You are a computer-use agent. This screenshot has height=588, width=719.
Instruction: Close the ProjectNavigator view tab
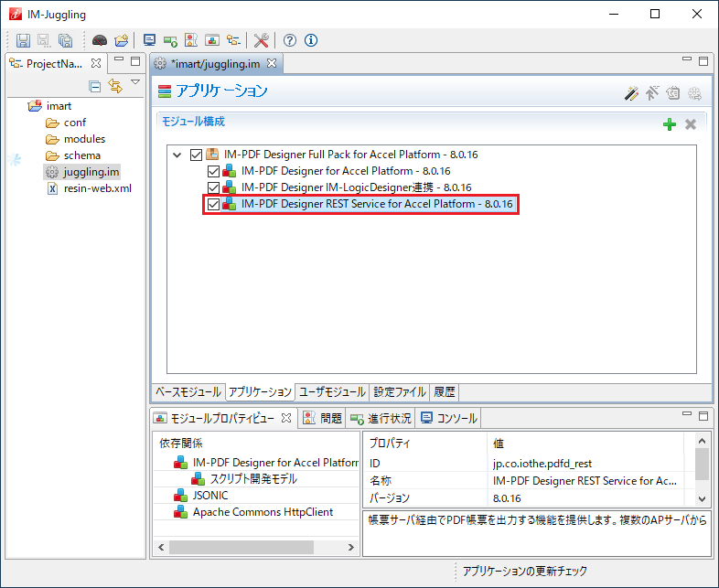pos(96,63)
